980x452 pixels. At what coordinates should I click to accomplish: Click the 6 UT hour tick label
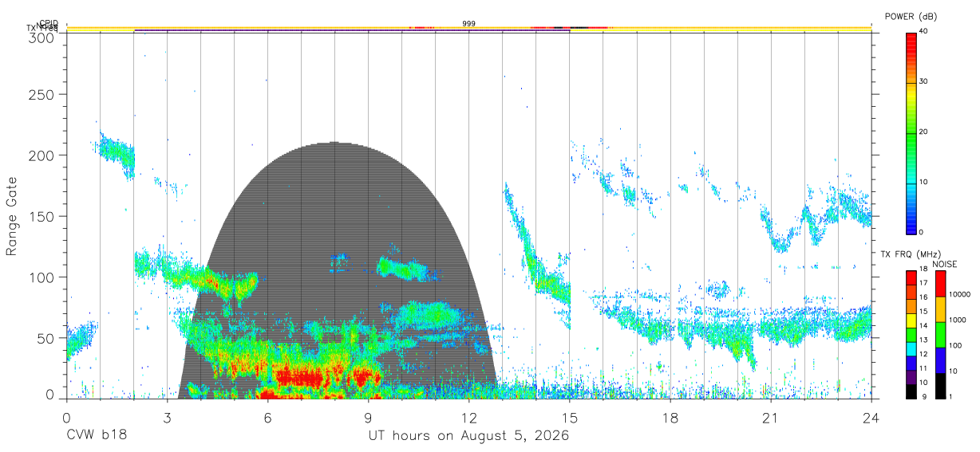(x=267, y=417)
